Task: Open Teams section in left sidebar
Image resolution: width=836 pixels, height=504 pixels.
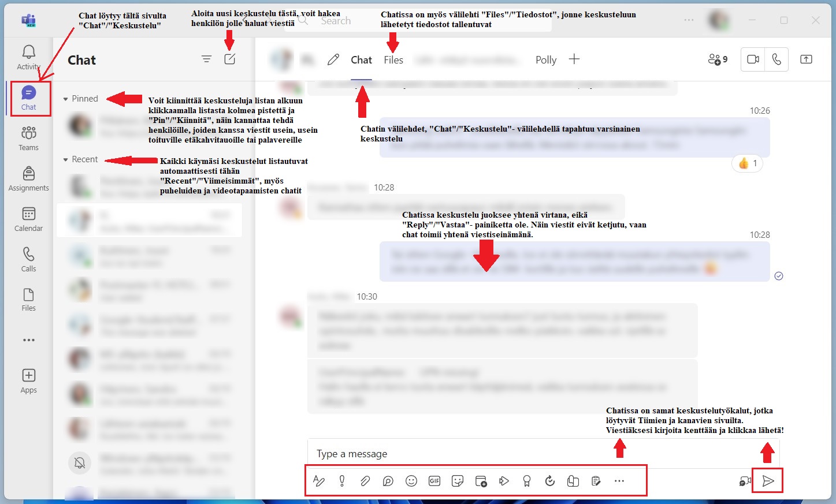Action: point(28,139)
